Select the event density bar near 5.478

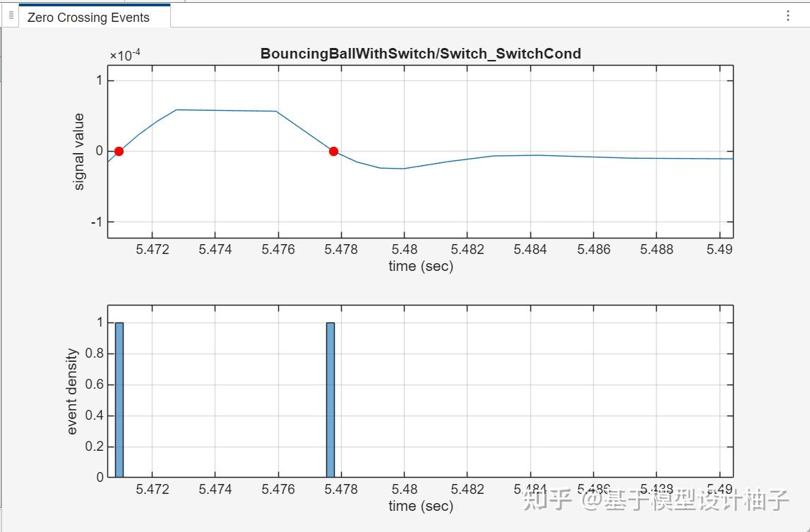pyautogui.click(x=330, y=400)
